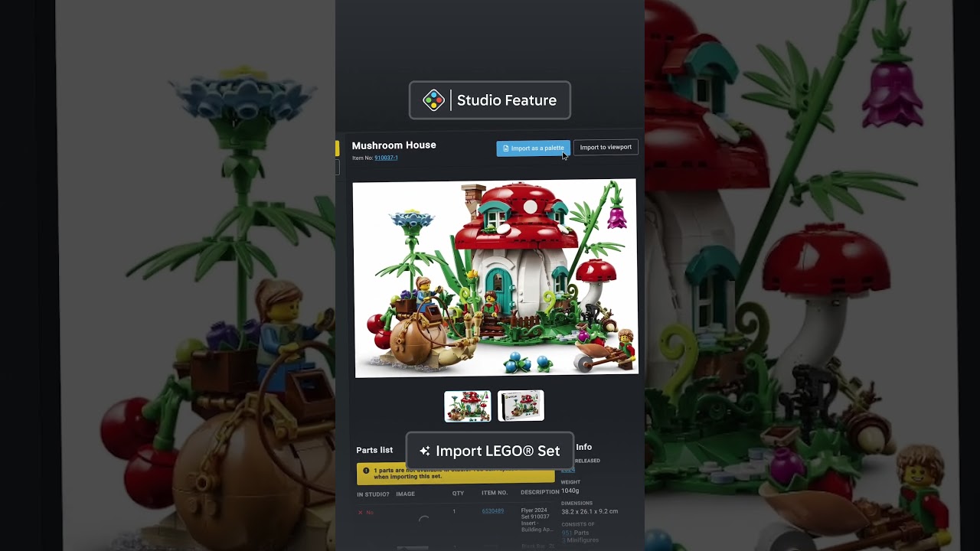Click the sparkle icon beside Import LEGO Set
Image resolution: width=980 pixels, height=551 pixels.
425,451
